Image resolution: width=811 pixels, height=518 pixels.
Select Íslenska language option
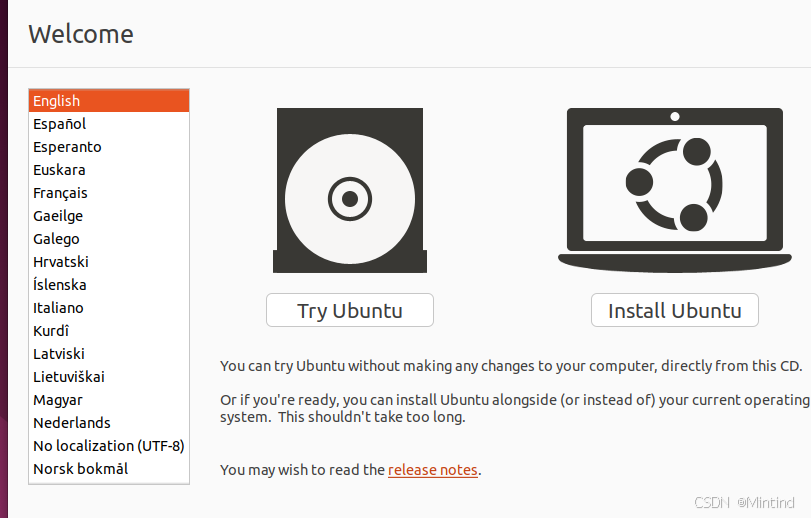[x=109, y=285]
